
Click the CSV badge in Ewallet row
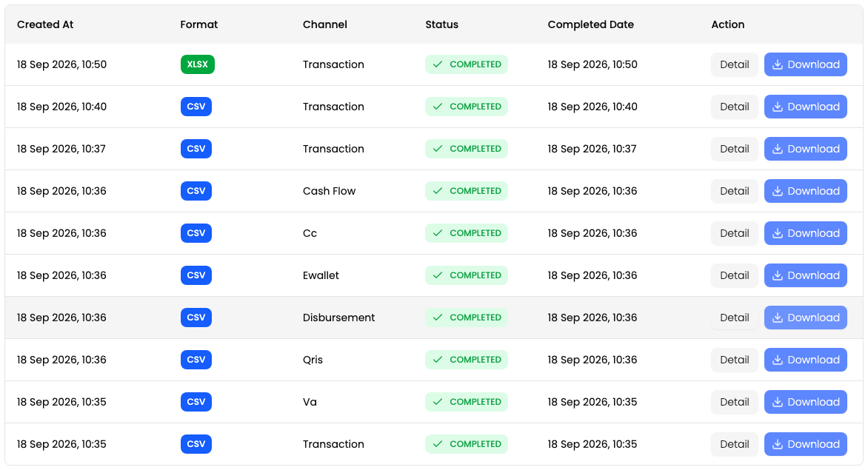click(196, 275)
